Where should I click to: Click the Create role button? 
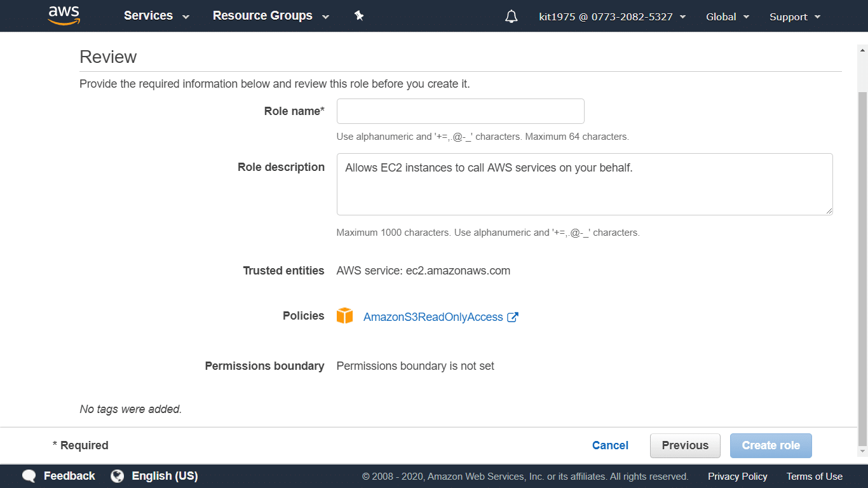pos(771,445)
